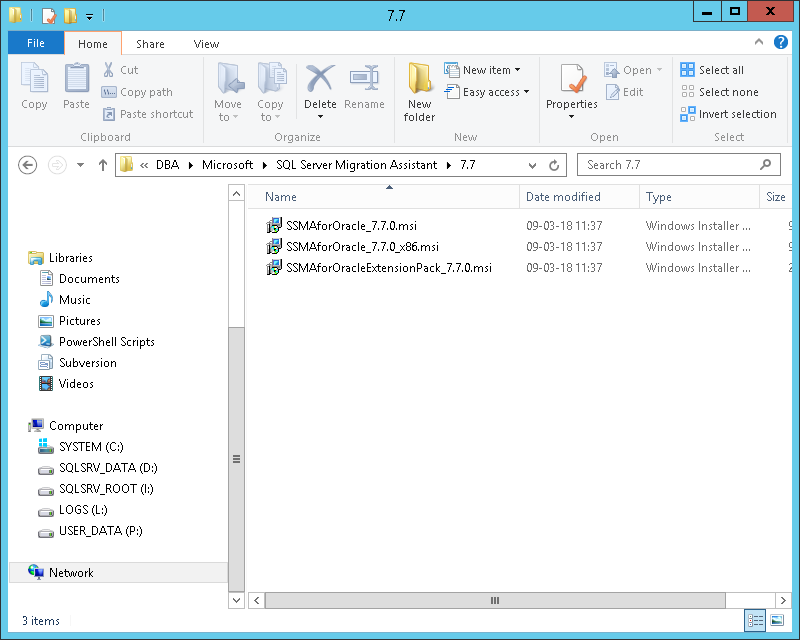Click the Copy path icon
This screenshot has height=640, width=801.
pos(109,92)
